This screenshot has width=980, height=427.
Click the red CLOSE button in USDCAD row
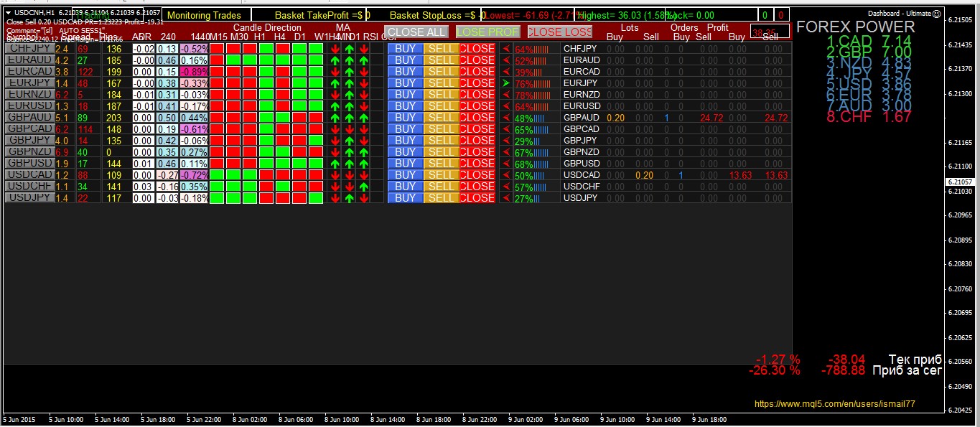click(x=477, y=175)
